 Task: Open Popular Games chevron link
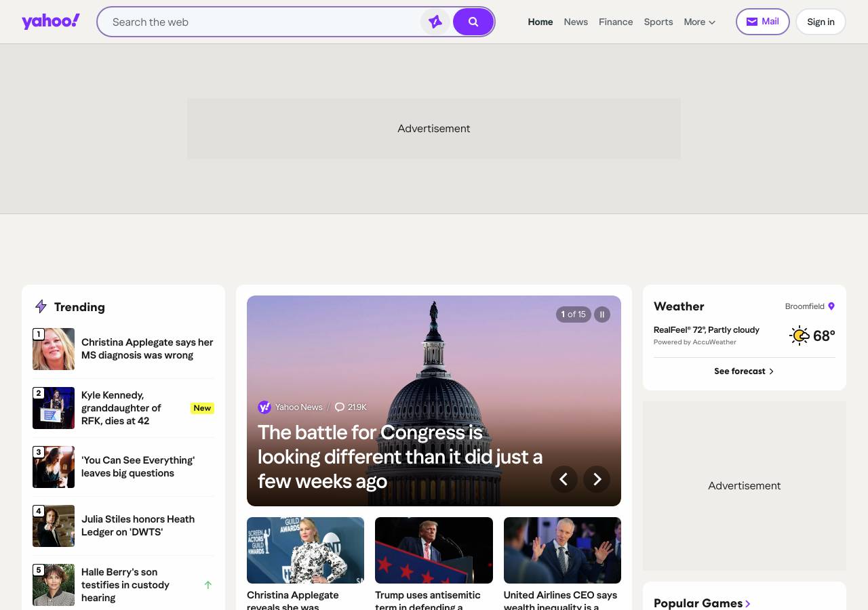[748, 603]
